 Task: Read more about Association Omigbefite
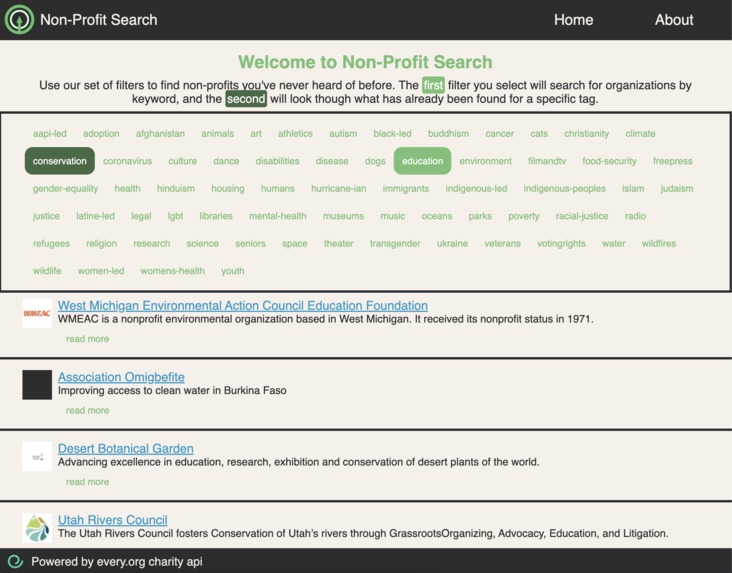pyautogui.click(x=88, y=410)
